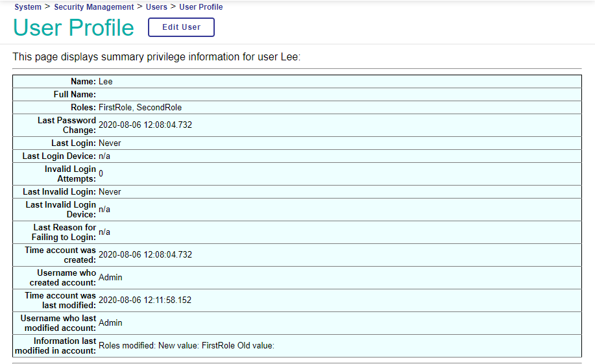This screenshot has height=364, width=595.
Task: Click the Roles modified information text
Action: click(x=186, y=346)
